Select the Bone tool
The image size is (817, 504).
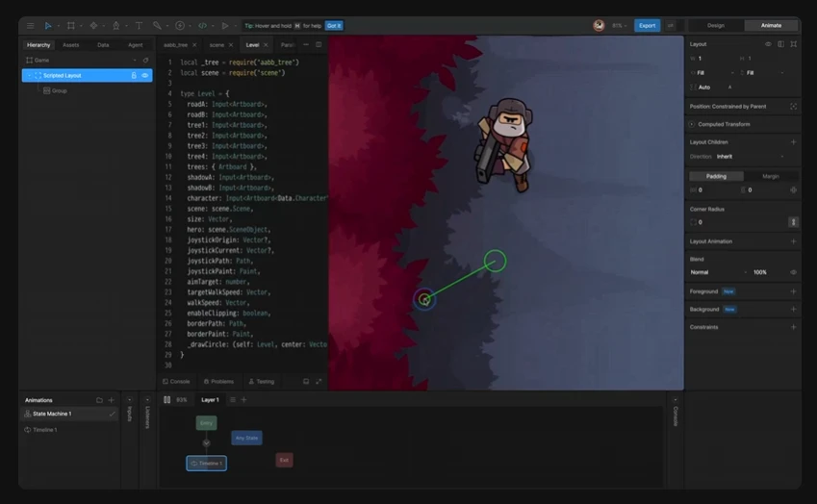click(157, 26)
